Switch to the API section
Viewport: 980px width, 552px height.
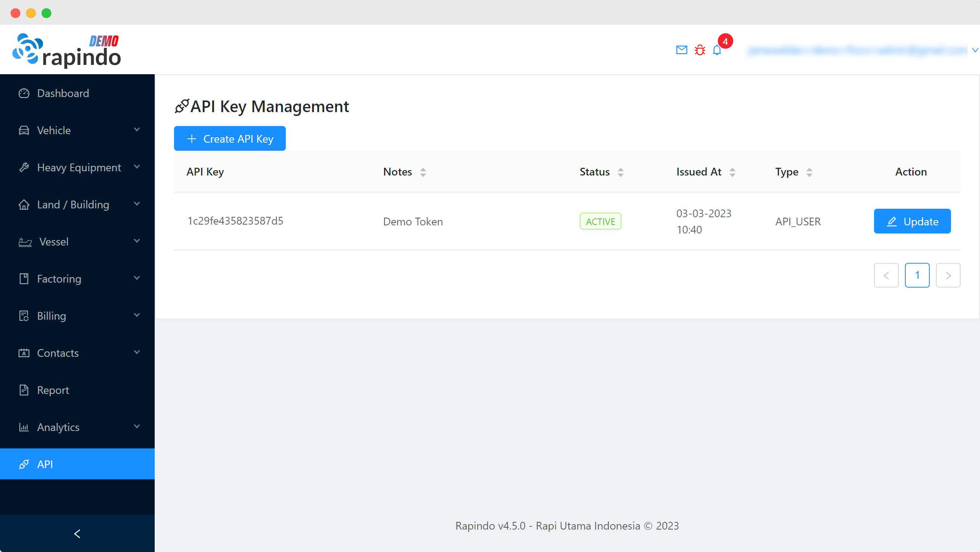45,464
